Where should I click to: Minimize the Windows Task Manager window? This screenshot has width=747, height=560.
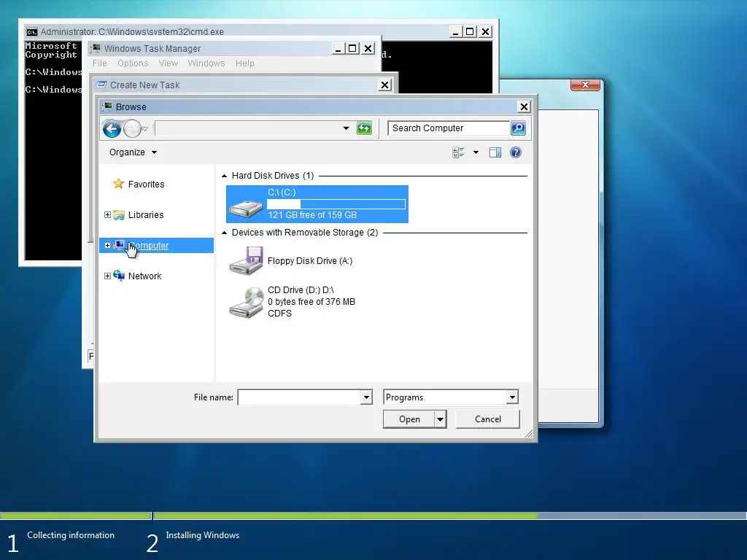click(338, 49)
